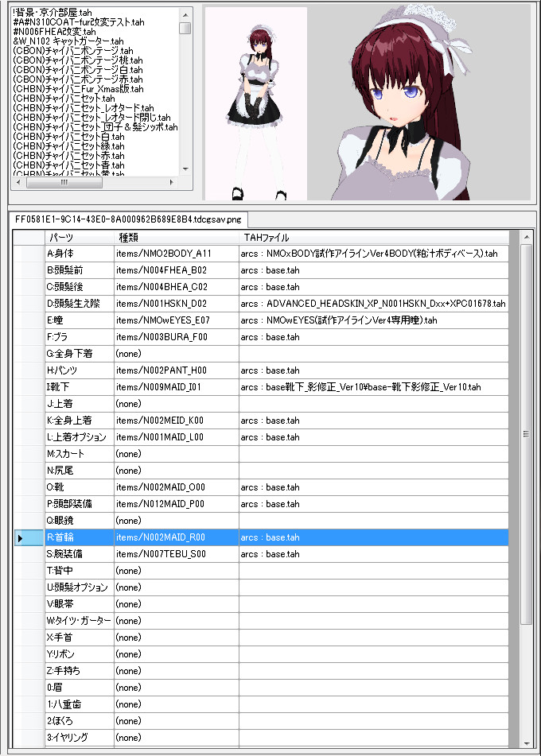541x756 pixels.
Task: Select the A:身体 row in the table
Action: (80, 254)
